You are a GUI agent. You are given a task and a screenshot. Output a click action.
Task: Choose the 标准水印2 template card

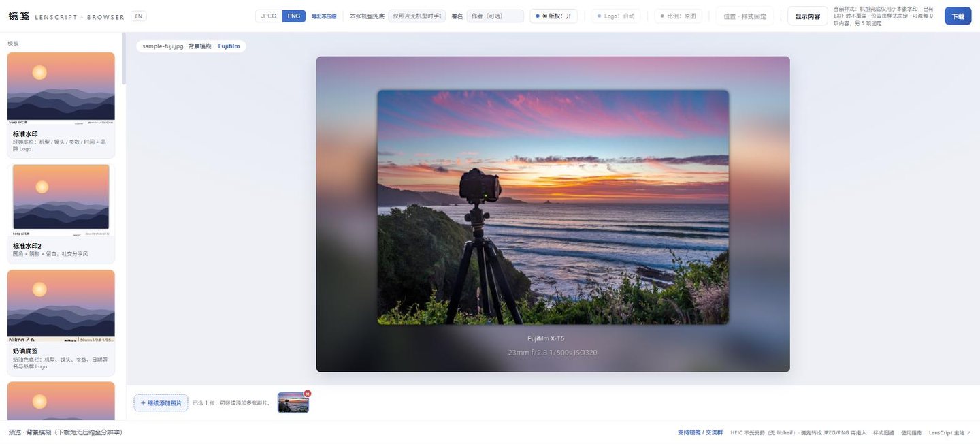pos(61,213)
